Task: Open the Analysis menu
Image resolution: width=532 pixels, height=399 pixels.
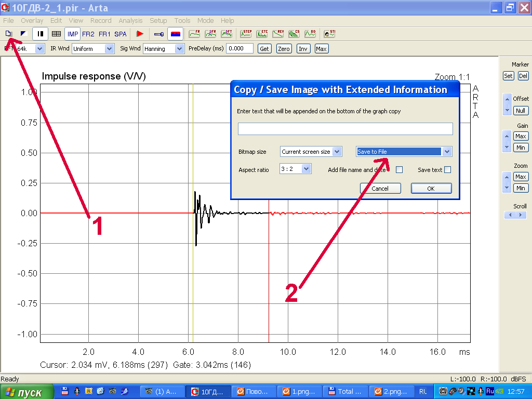Action: [130, 21]
